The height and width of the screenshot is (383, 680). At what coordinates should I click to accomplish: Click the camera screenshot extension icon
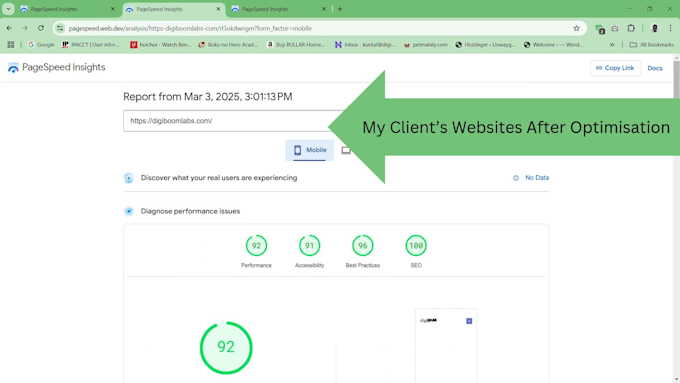point(615,28)
